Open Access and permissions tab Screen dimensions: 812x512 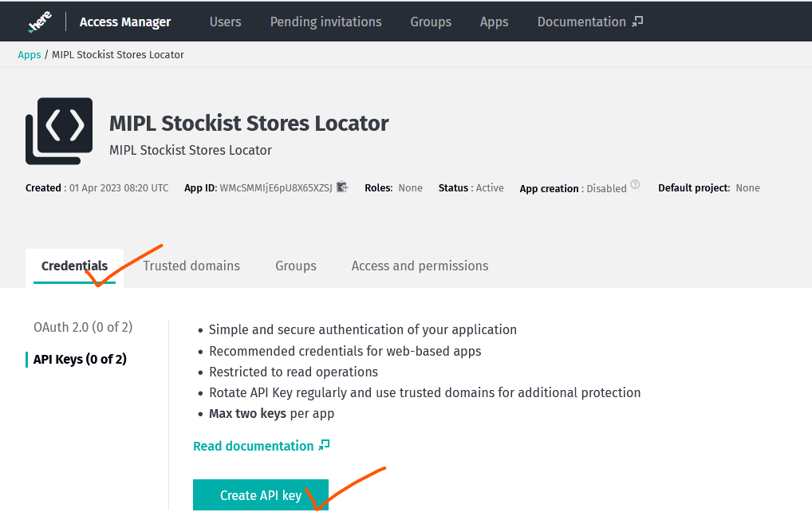tap(420, 266)
